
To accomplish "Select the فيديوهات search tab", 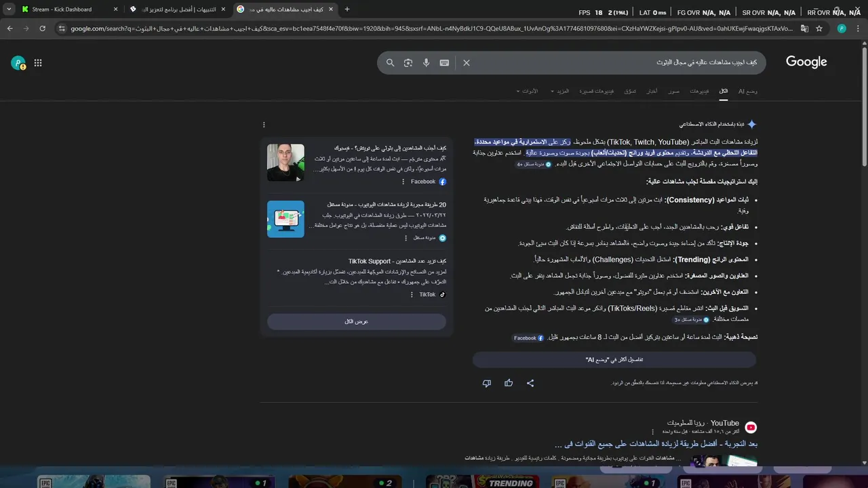I will click(699, 91).
